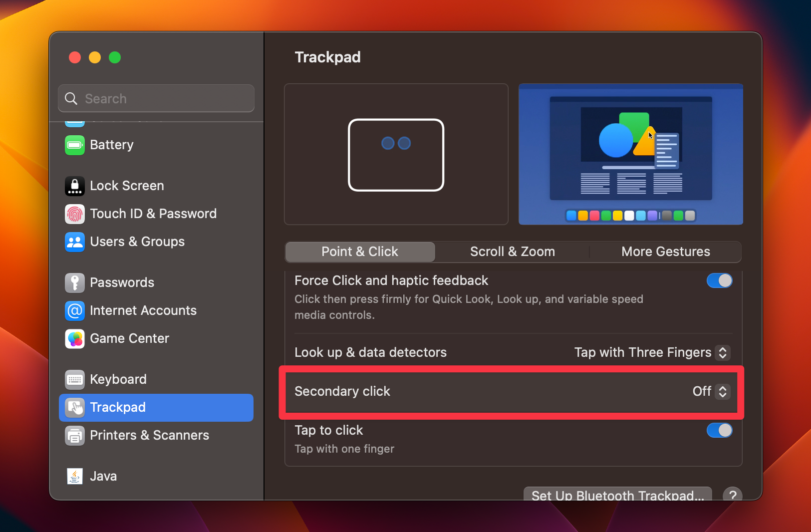The height and width of the screenshot is (532, 811).
Task: Select the Lock Screen padlock icon
Action: click(75, 186)
